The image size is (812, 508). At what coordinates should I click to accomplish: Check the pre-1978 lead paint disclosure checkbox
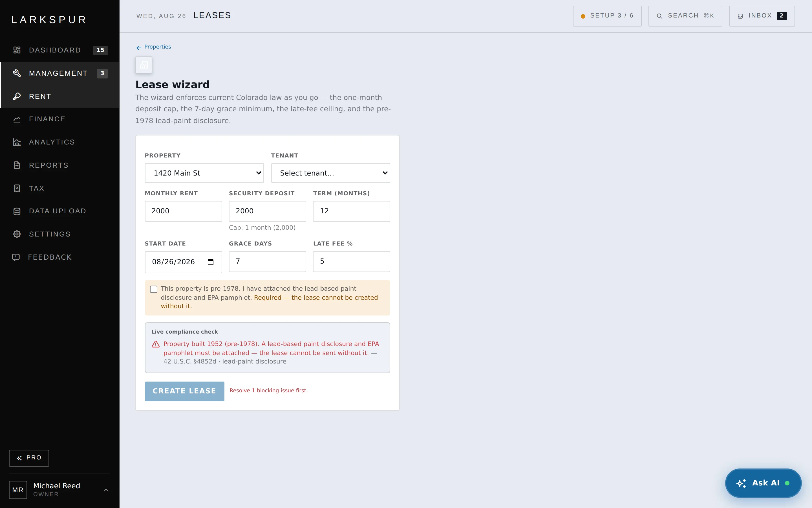[154, 289]
